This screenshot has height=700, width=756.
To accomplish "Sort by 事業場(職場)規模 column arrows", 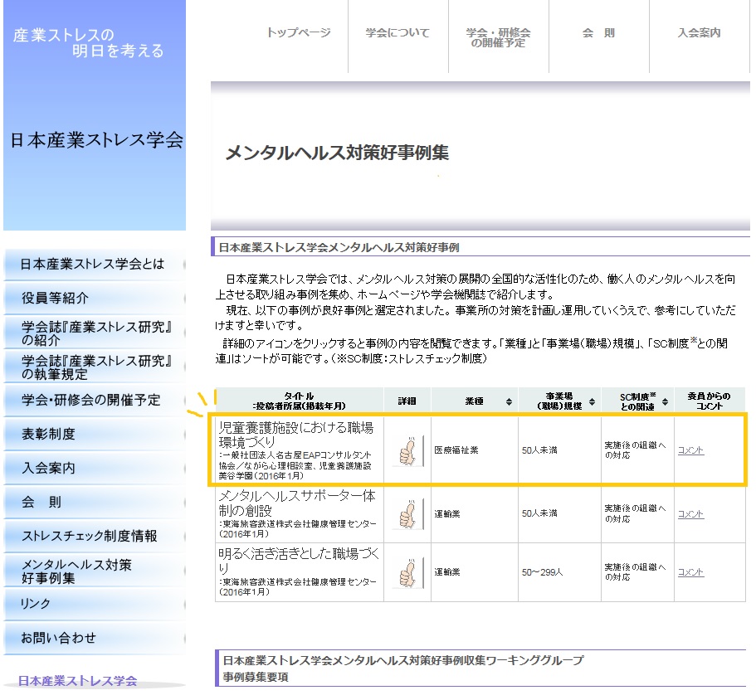I will pyautogui.click(x=591, y=401).
